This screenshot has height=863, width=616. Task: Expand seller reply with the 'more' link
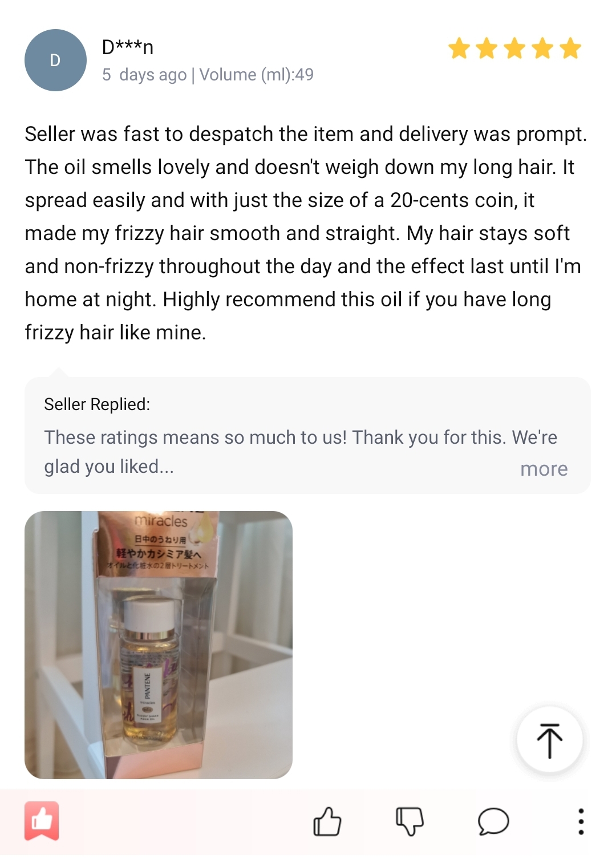(544, 469)
